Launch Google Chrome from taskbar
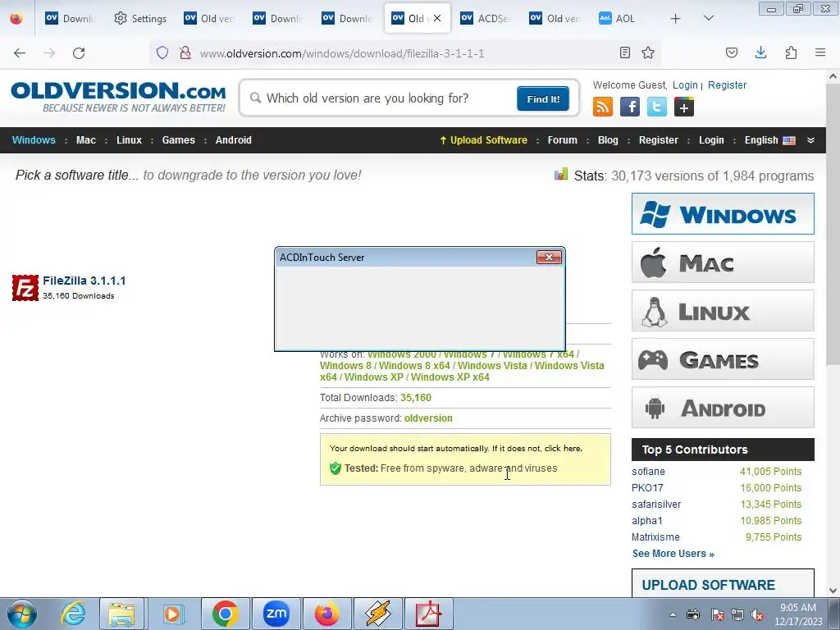840x630 pixels. coord(225,614)
